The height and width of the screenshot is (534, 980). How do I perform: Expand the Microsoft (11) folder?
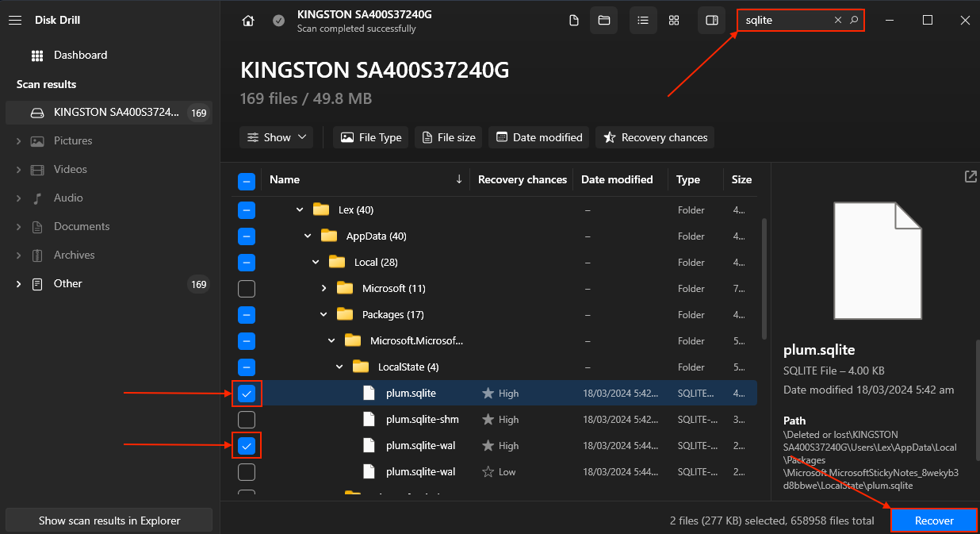tap(323, 289)
